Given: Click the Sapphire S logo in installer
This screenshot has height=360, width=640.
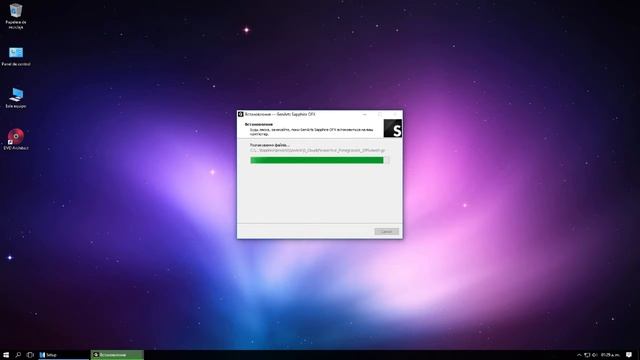Looking at the screenshot, I should click(x=393, y=128).
